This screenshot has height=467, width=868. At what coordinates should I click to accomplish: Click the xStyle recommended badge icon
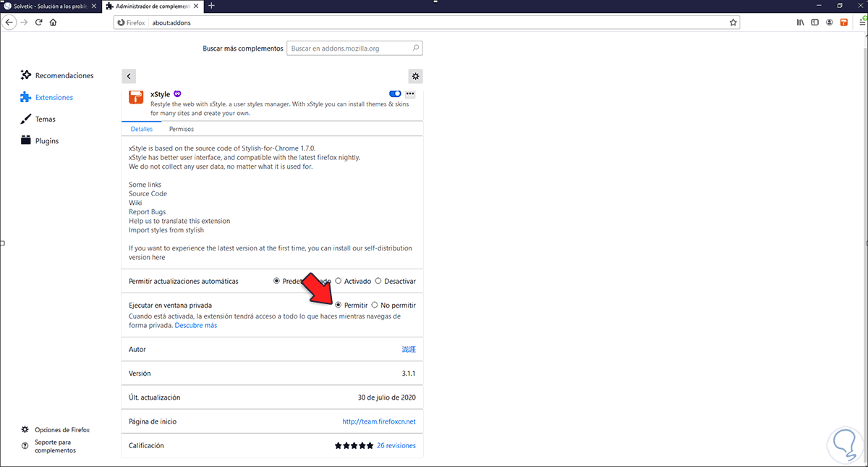point(177,94)
